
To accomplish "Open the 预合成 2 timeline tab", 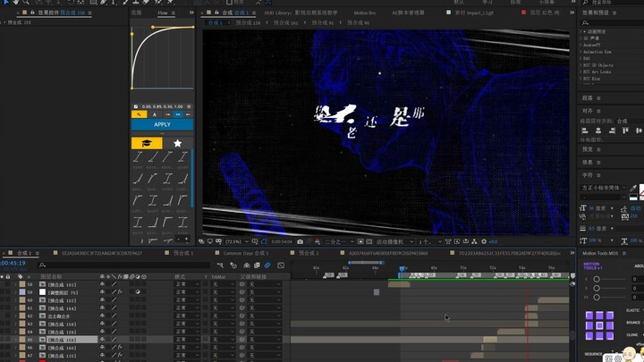I will 309,253.
